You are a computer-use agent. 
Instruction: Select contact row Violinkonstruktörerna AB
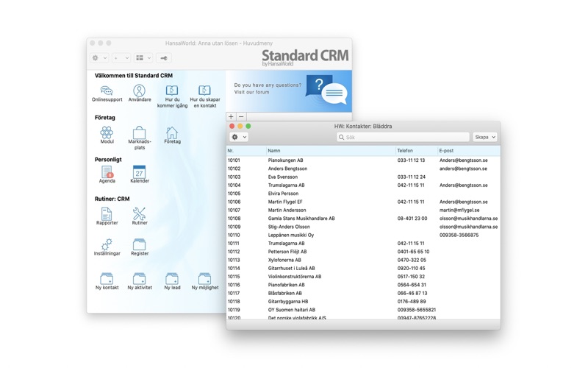pos(363,277)
